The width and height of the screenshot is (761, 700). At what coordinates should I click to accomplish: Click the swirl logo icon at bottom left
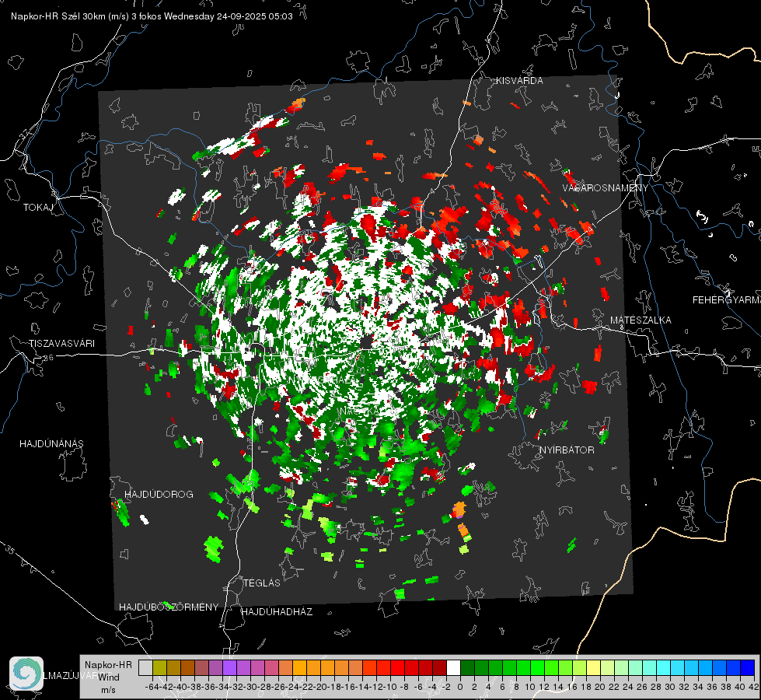[x=26, y=674]
